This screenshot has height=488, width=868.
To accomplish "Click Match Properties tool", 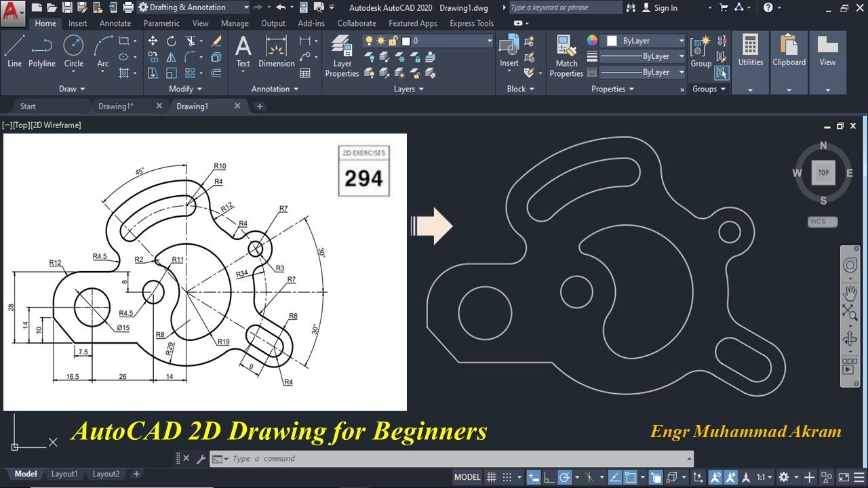I will (566, 56).
